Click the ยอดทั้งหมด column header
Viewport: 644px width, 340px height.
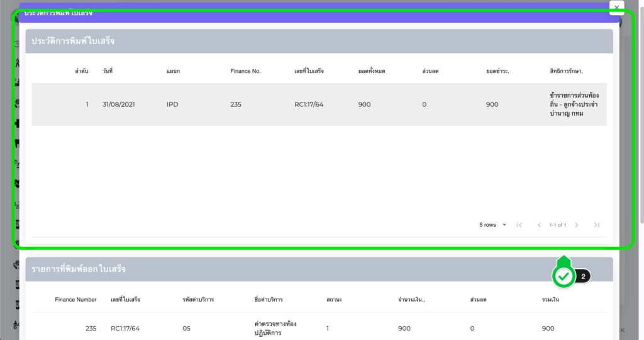coord(371,71)
